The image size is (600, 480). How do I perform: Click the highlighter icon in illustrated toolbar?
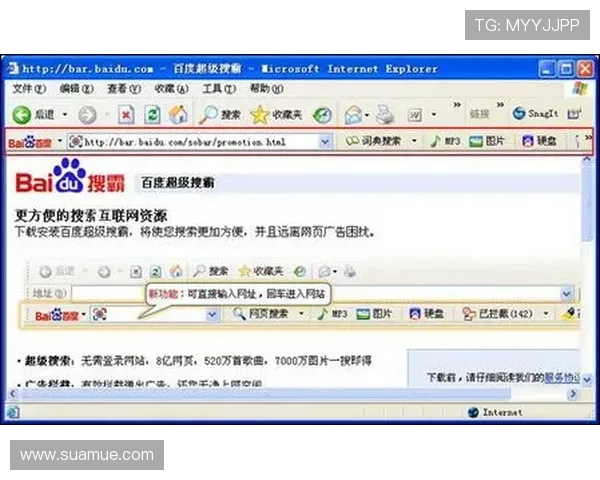pyautogui.click(x=571, y=314)
